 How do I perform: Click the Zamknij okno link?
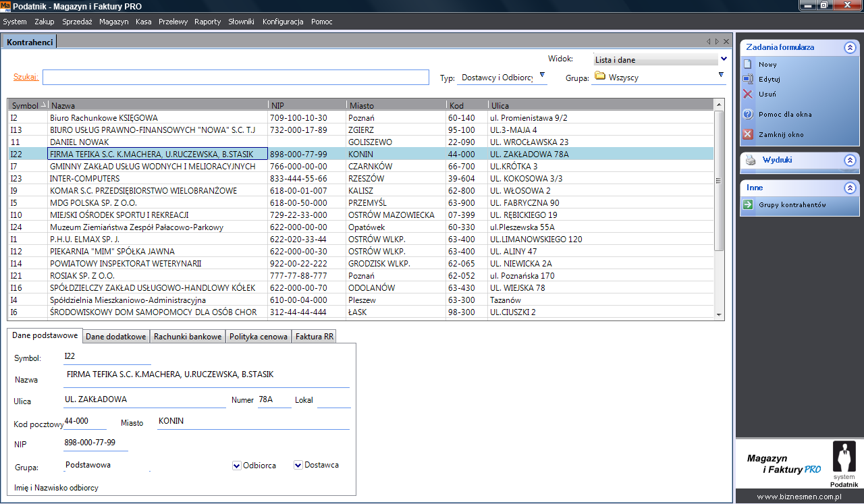781,135
